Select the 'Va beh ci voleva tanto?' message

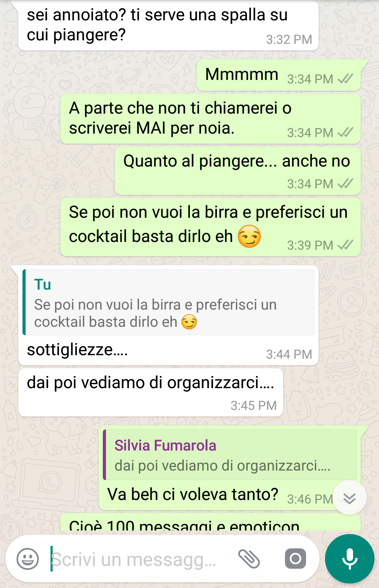tap(193, 494)
